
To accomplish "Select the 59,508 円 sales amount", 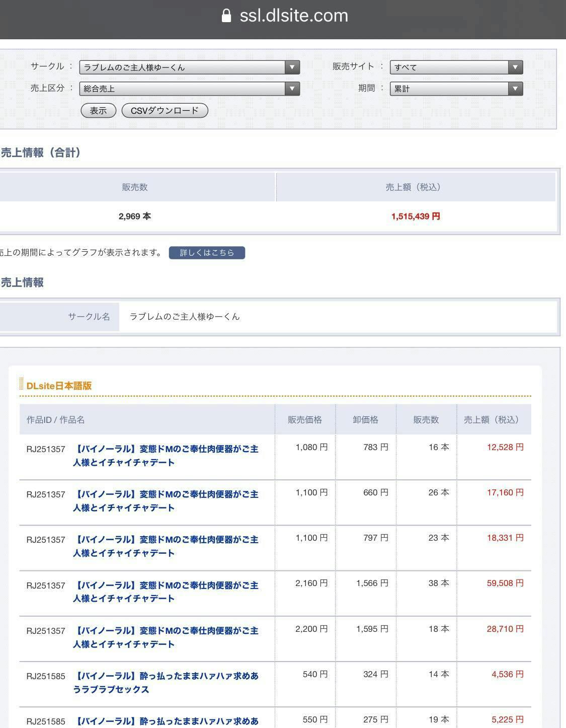I will click(505, 583).
